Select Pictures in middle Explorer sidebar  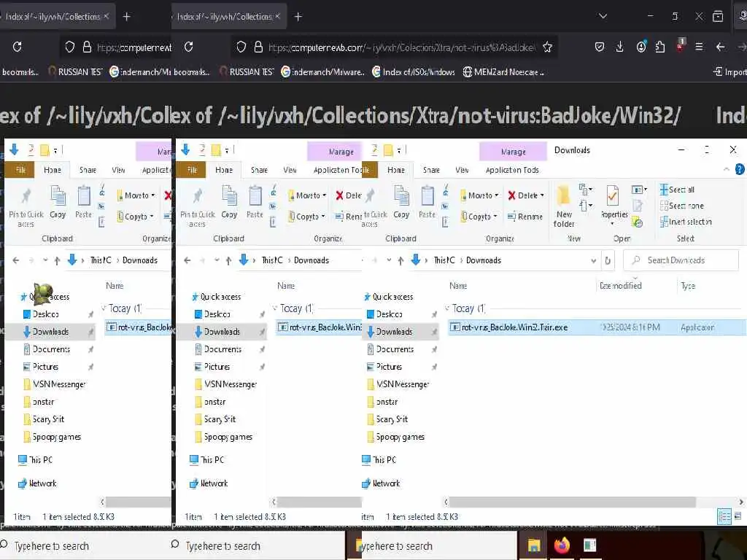coord(212,367)
